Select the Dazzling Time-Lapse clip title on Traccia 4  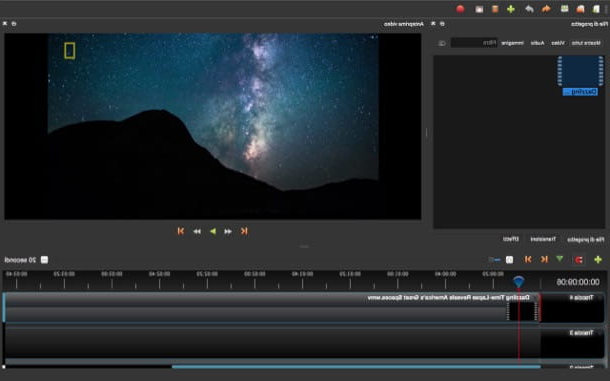pyautogui.click(x=448, y=298)
